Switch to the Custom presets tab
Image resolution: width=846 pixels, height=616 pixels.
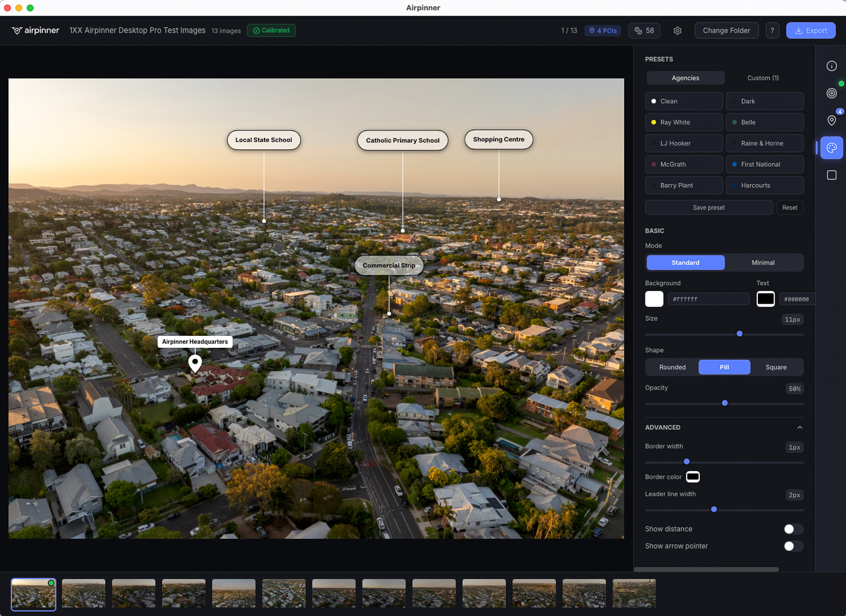point(763,78)
